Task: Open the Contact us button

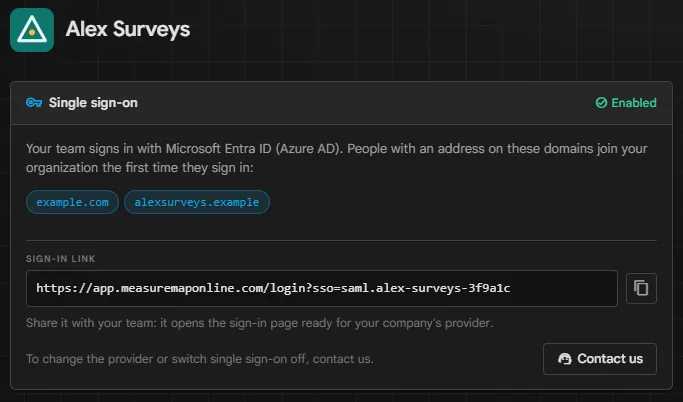Action: 600,359
